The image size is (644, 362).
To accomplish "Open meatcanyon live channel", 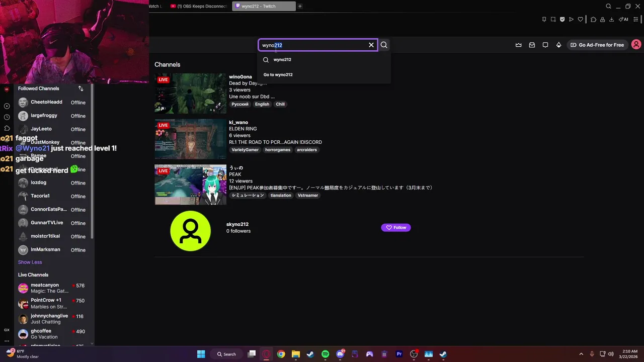I will click(52, 288).
